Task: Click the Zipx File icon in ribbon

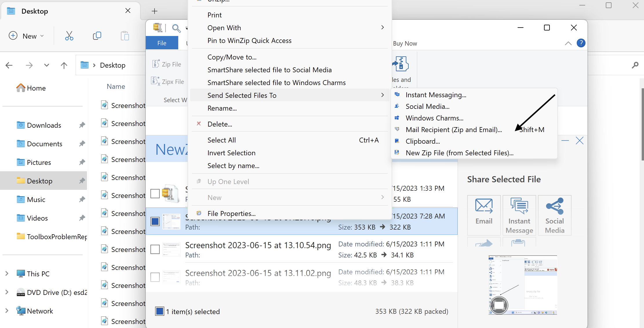Action: (x=156, y=81)
